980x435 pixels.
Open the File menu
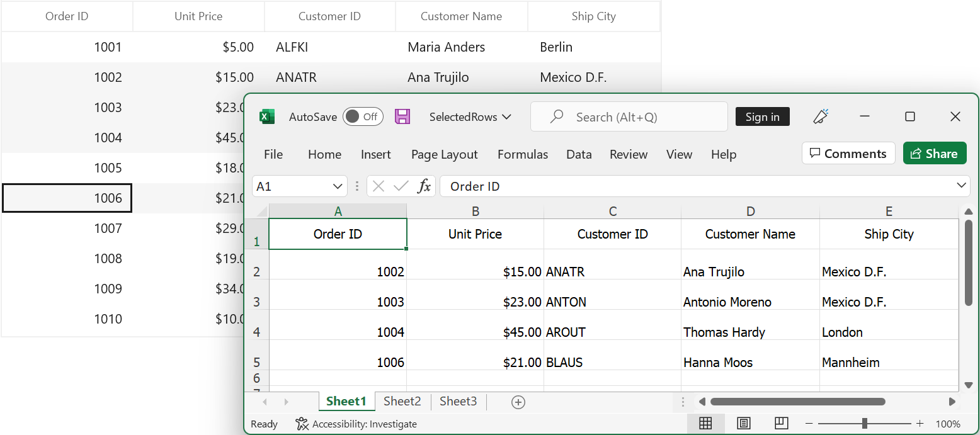pyautogui.click(x=273, y=154)
